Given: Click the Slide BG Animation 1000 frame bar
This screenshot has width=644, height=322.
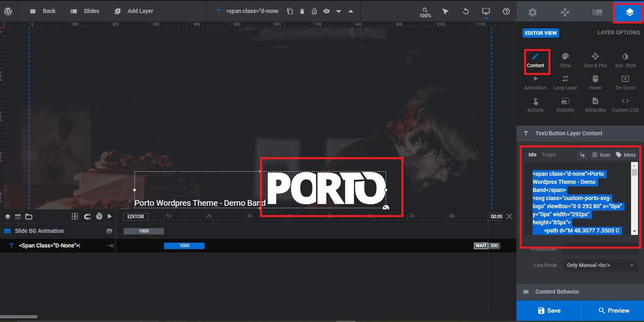Looking at the screenshot, I should [x=144, y=231].
